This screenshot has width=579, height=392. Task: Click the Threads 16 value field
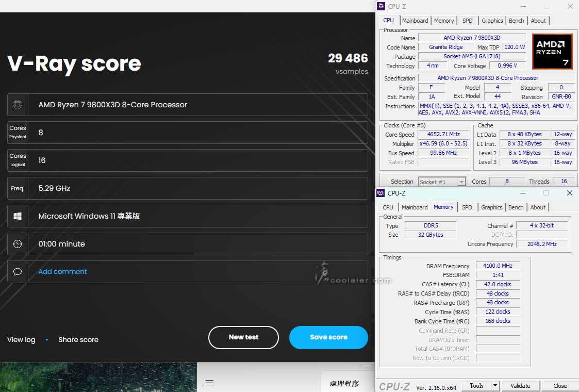tap(564, 182)
